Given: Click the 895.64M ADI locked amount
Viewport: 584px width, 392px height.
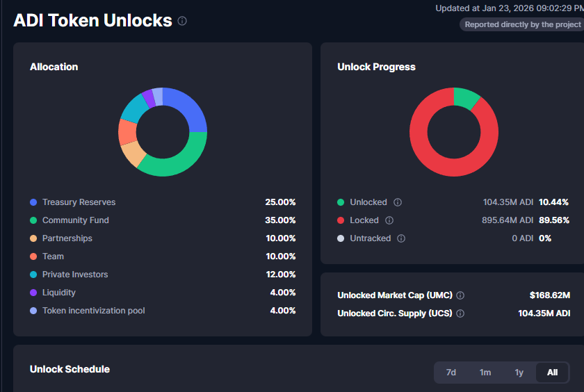Looking at the screenshot, I should (x=508, y=220).
